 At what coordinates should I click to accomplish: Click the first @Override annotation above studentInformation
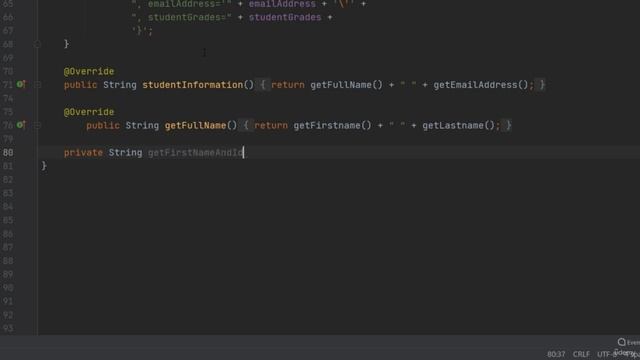click(89, 71)
